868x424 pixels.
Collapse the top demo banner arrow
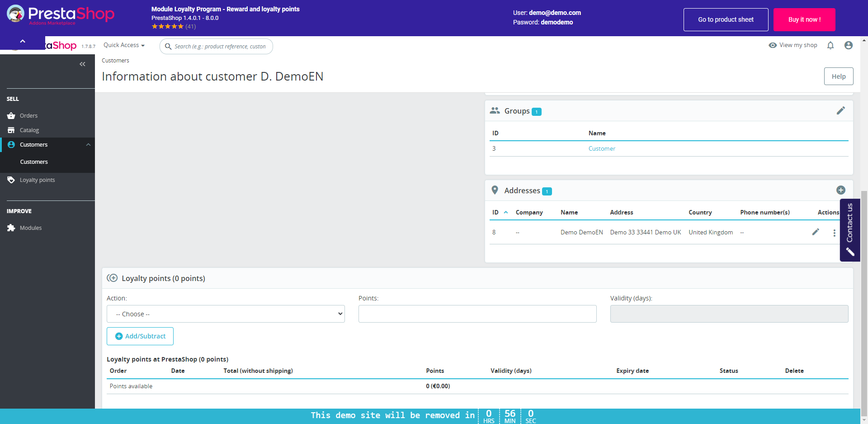click(23, 42)
